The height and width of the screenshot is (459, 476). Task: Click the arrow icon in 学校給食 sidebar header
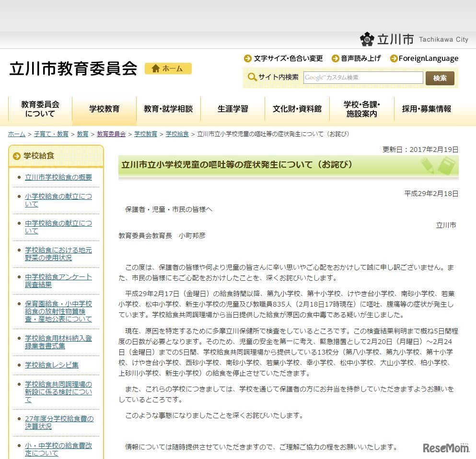tap(17, 156)
